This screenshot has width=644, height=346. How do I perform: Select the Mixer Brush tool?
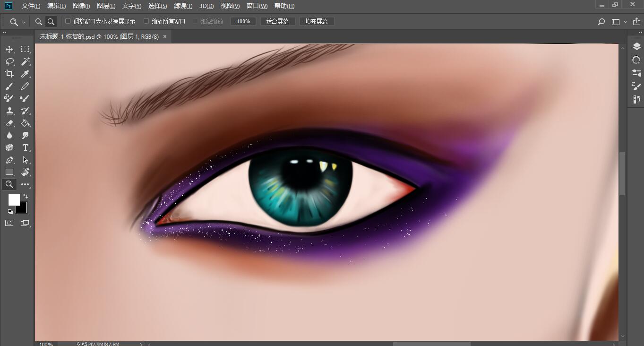point(25,98)
